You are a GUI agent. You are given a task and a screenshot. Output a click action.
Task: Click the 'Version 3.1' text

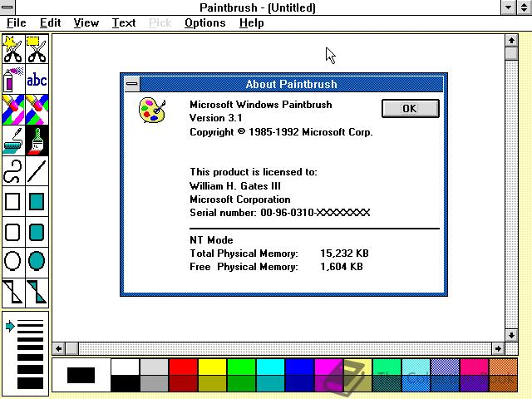coord(216,118)
